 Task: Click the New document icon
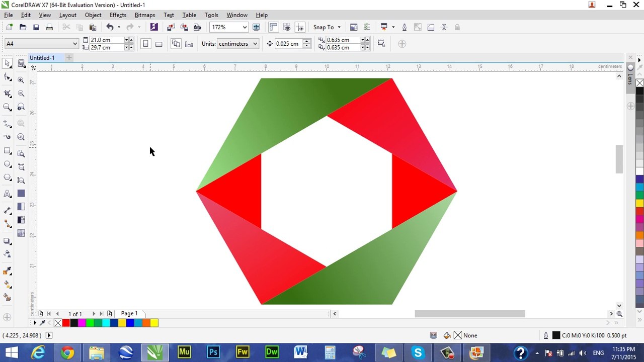9,27
